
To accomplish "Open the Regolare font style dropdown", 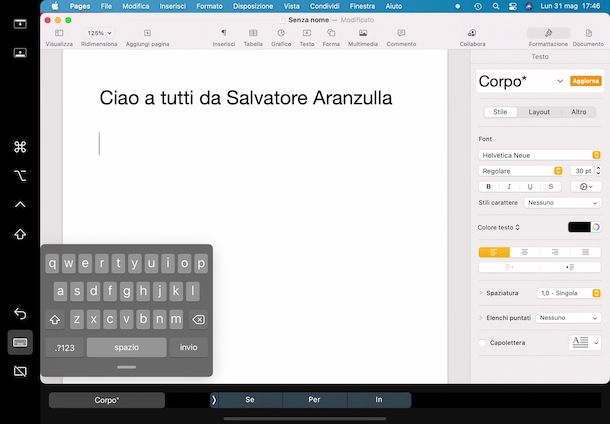I will (521, 171).
